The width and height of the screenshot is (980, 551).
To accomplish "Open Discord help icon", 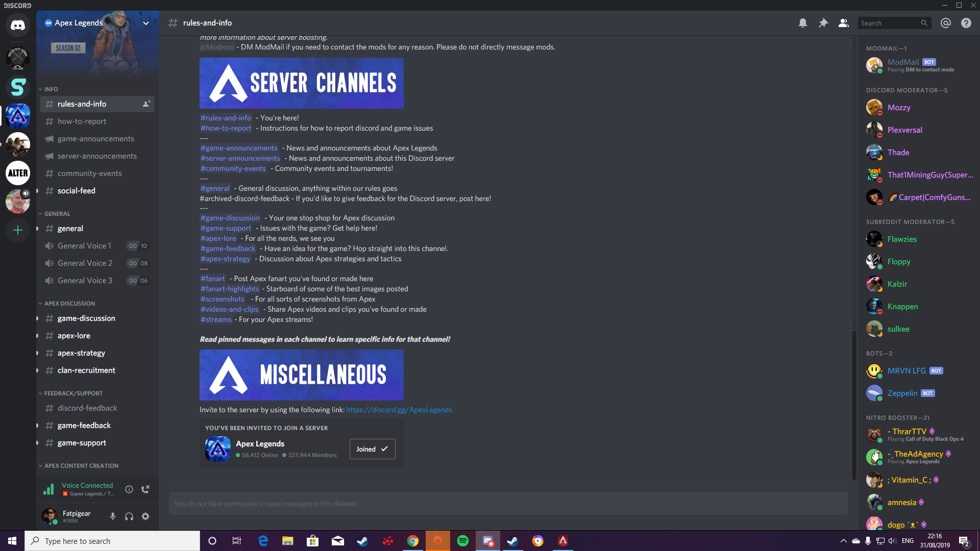I will 966,23.
